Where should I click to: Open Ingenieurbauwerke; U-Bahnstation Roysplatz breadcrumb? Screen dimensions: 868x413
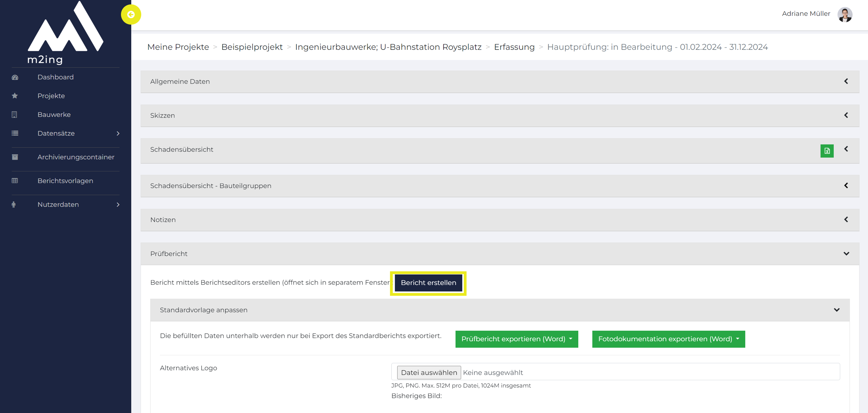pos(388,47)
